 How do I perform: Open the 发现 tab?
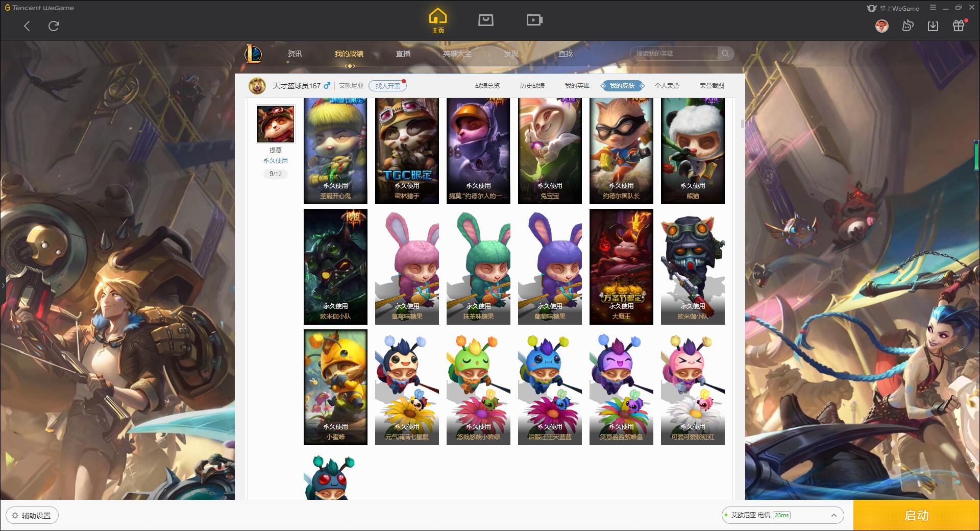coord(511,54)
